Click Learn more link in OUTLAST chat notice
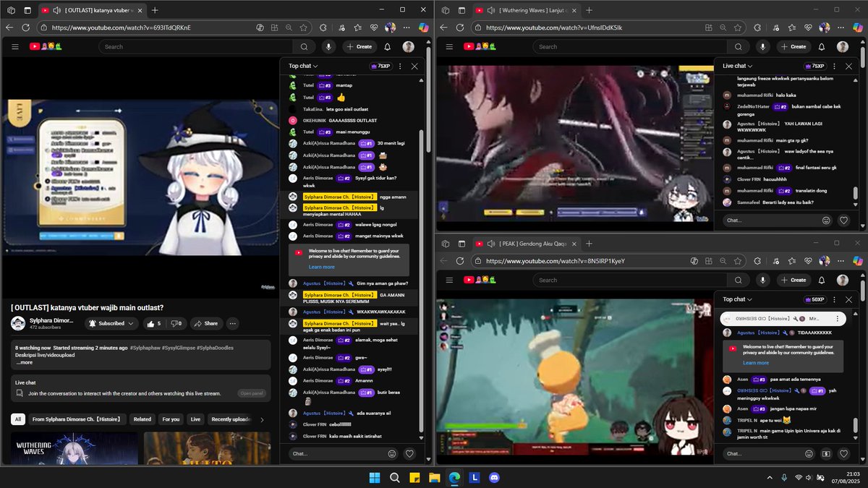868x488 pixels. click(322, 267)
